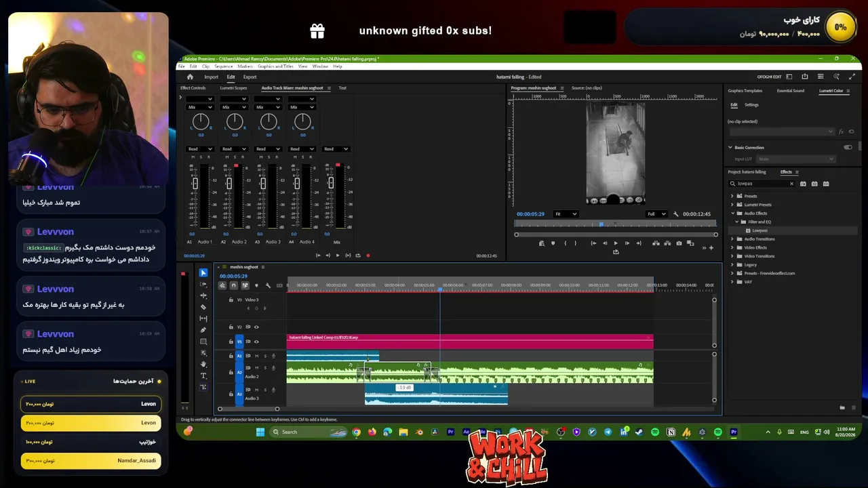Open Google Chrome from the taskbar

[356, 432]
